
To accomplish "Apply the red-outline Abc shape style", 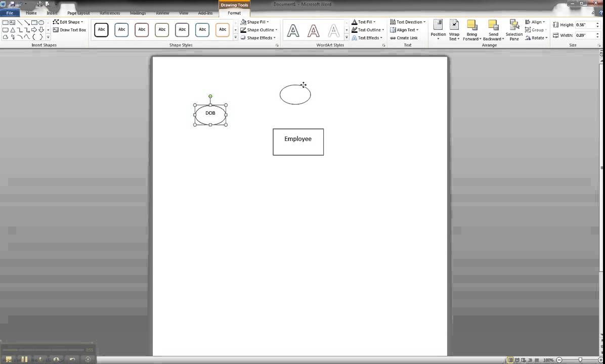I will point(142,30).
